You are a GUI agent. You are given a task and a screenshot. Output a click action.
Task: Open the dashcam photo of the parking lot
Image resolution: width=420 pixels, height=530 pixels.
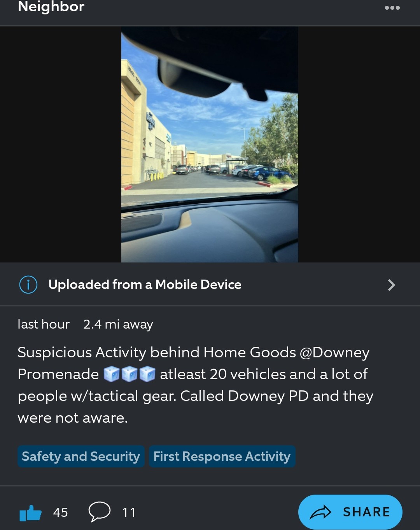point(210,144)
